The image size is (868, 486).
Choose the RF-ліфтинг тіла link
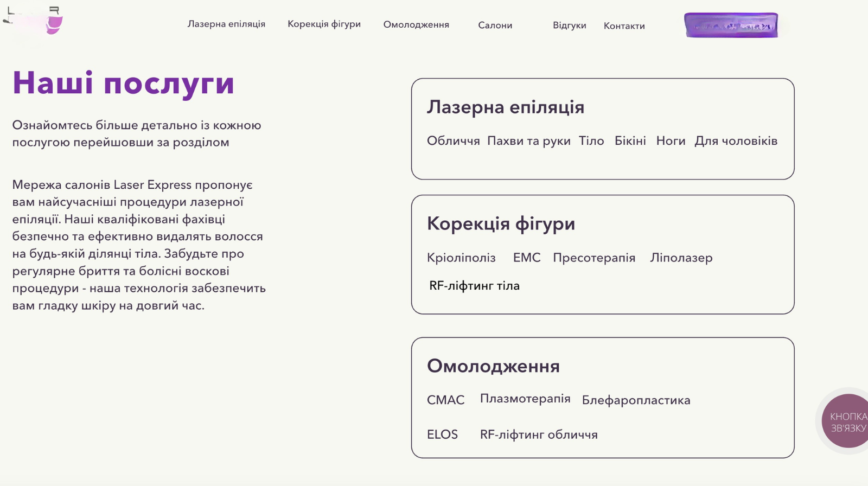[x=474, y=286]
